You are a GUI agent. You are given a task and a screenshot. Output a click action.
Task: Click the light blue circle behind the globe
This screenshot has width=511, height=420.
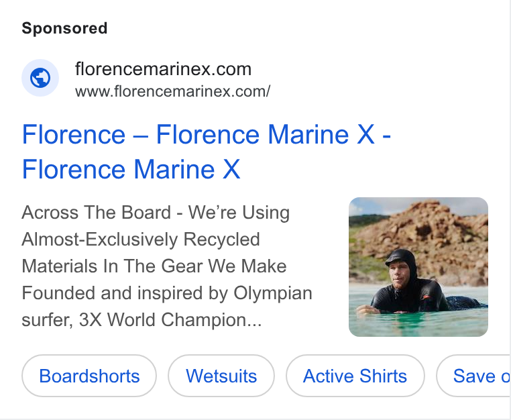[40, 78]
